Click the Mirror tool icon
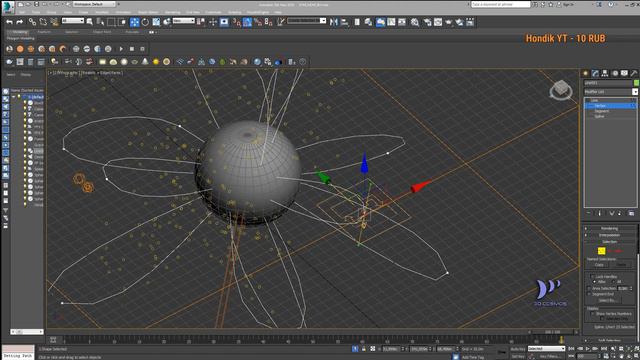The width and height of the screenshot is (640, 360). (334, 22)
